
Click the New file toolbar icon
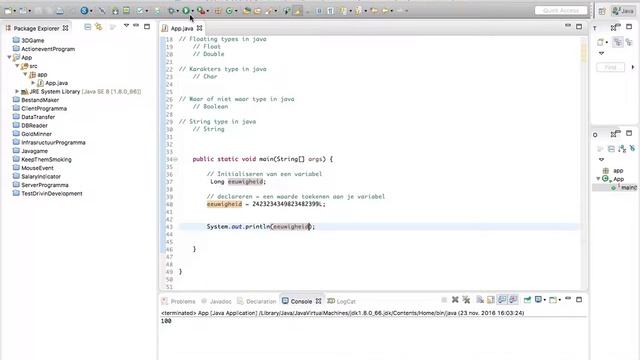(8, 11)
